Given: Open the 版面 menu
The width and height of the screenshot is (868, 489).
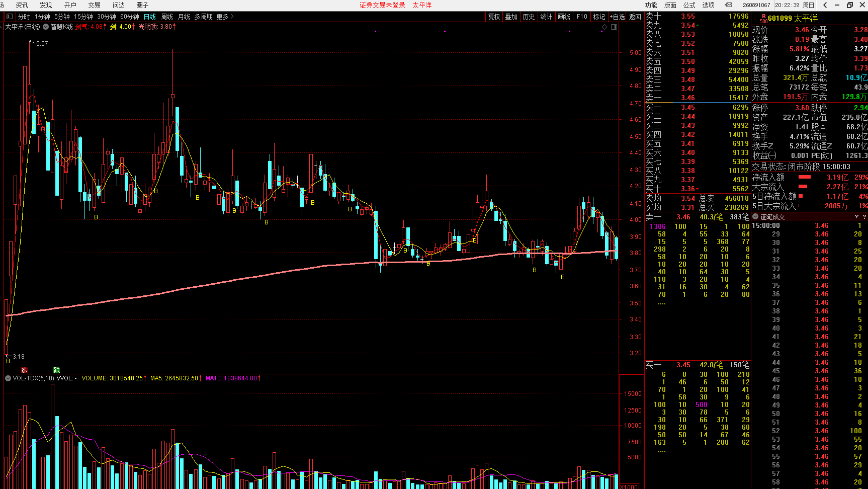Looking at the screenshot, I should pyautogui.click(x=670, y=5).
